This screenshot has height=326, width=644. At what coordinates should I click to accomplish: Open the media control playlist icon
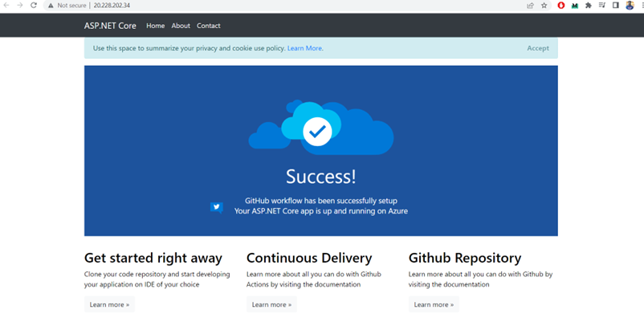coord(602,5)
